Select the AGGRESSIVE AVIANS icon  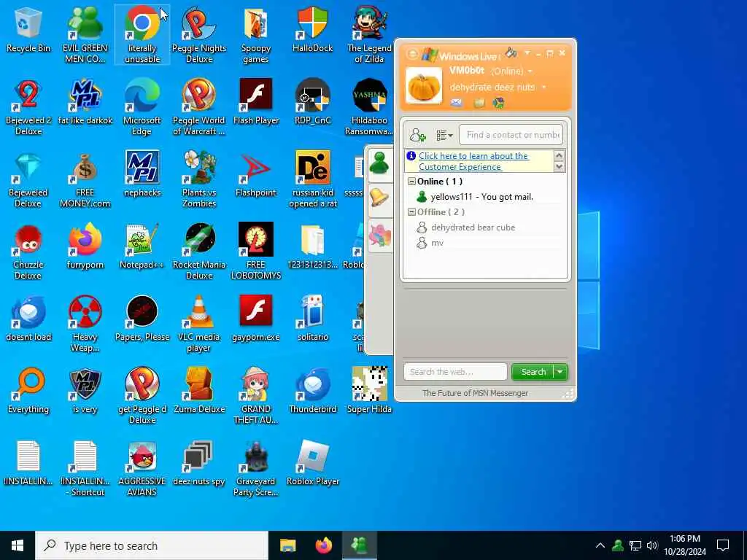click(x=142, y=469)
